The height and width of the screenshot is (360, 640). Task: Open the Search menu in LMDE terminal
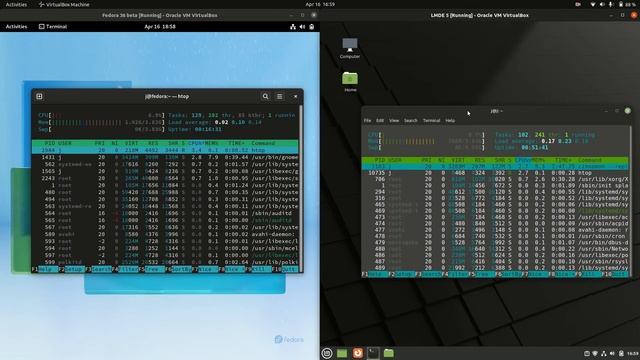[411, 120]
